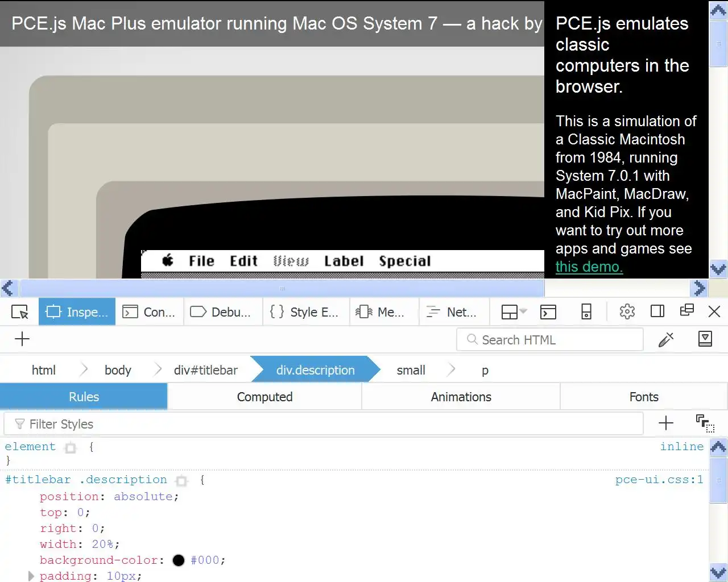Open the frame selection dropdown icon
The height and width of the screenshot is (582, 728).
[x=514, y=311]
